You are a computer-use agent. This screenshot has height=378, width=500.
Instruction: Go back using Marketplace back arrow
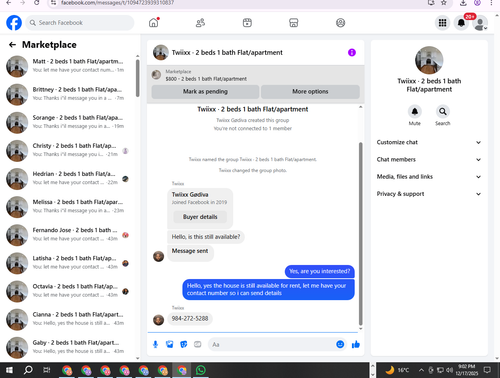12,45
